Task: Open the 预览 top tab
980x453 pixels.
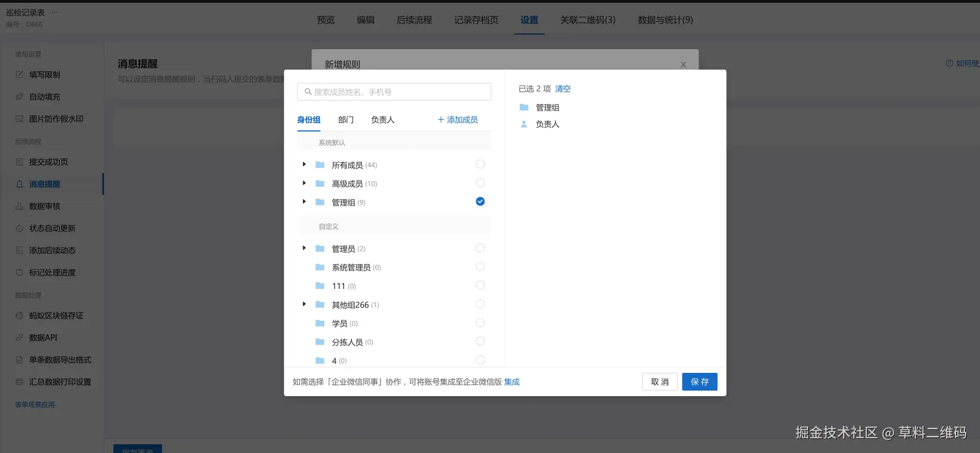Action: pos(326,20)
